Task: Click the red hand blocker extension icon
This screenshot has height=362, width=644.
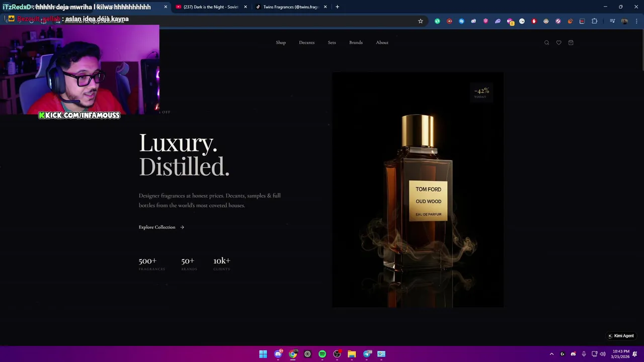Action: (x=534, y=21)
